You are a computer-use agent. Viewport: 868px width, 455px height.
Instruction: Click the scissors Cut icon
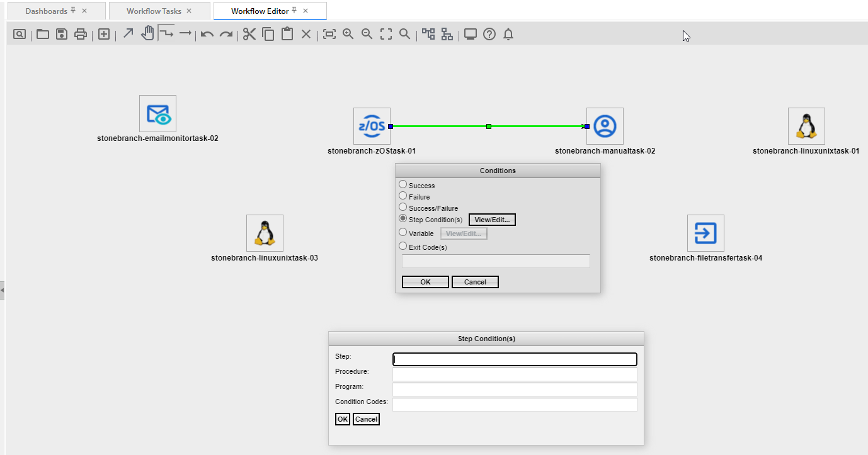(249, 34)
